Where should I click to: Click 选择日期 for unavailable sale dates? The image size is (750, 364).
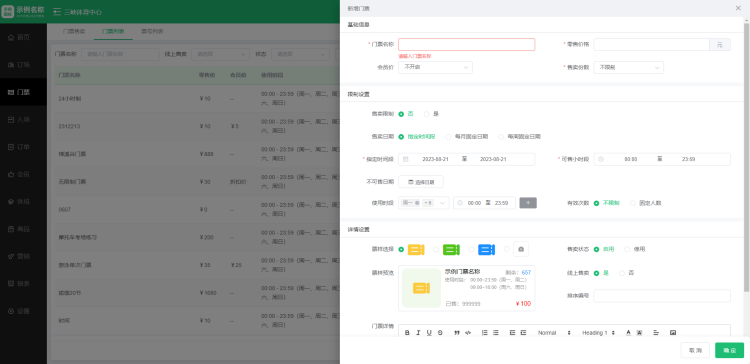click(x=421, y=182)
